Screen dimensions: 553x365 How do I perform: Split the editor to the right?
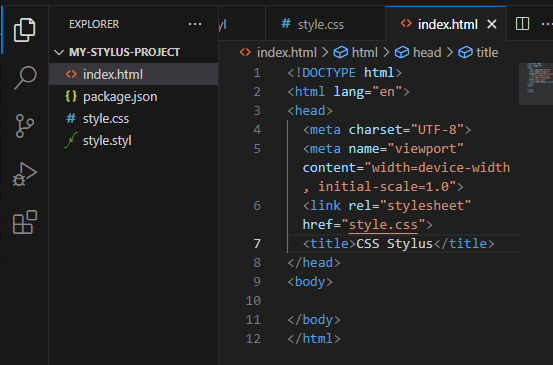(522, 24)
